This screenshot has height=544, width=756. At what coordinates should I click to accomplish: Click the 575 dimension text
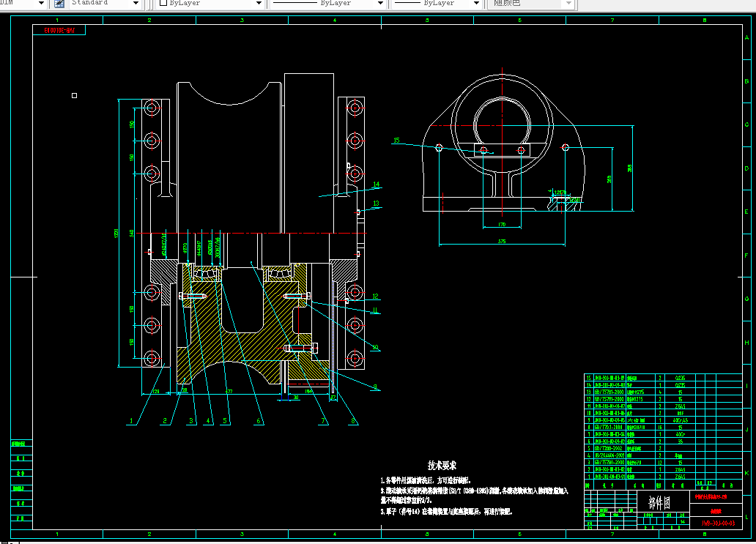502,242
